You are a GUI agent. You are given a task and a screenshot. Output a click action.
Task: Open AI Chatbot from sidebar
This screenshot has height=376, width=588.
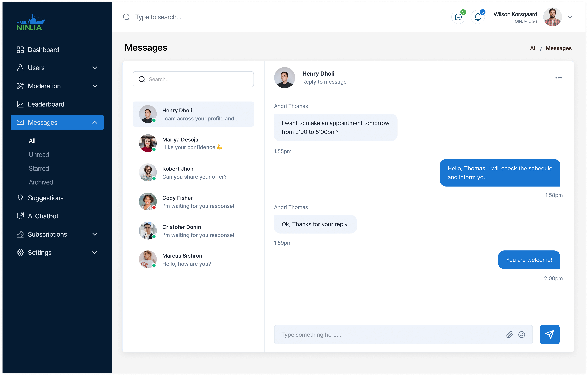click(x=43, y=216)
